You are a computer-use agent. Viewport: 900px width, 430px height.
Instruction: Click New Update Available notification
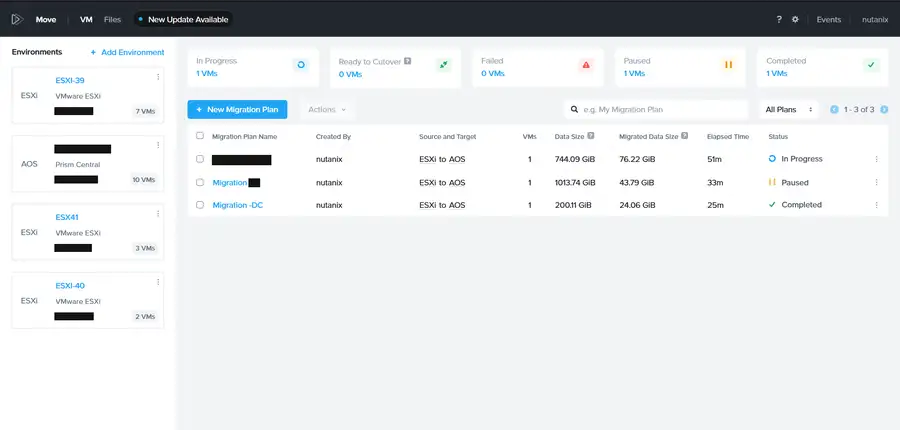(184, 20)
